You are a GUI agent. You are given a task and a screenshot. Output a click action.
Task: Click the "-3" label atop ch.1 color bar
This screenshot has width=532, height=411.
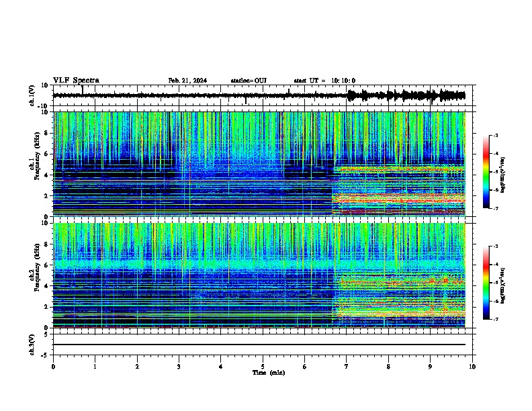click(x=495, y=135)
